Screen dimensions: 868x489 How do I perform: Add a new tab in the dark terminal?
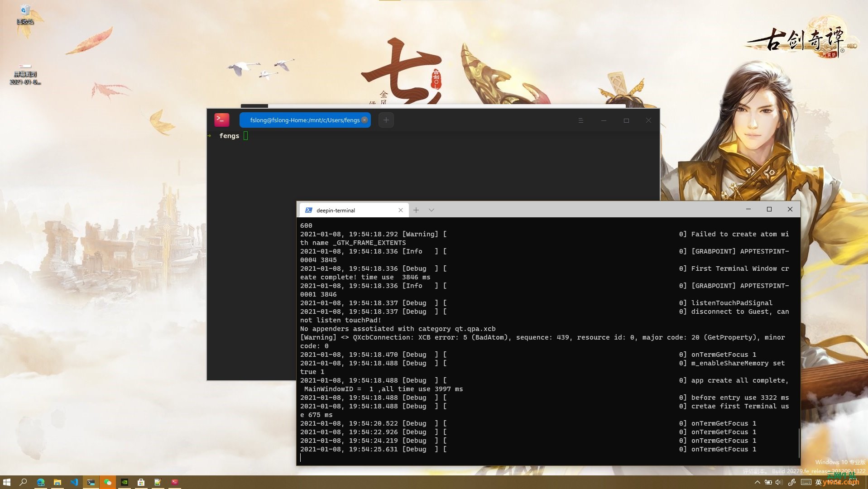point(386,120)
